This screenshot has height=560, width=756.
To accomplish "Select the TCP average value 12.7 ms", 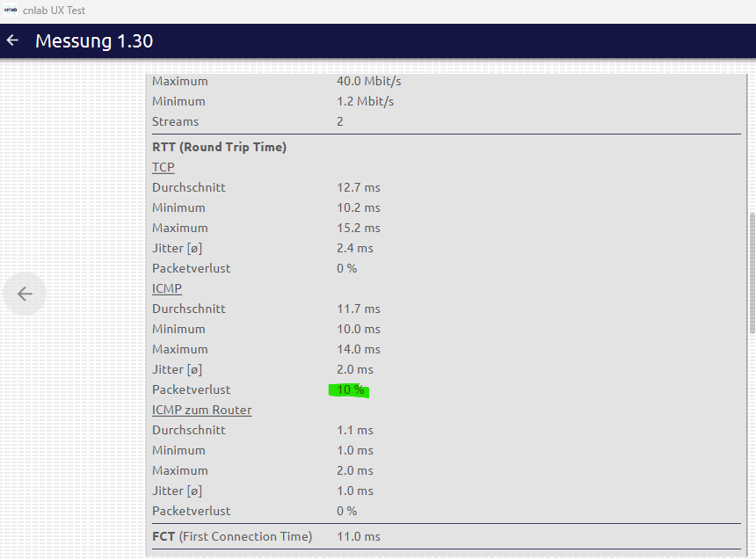I will tap(358, 187).
